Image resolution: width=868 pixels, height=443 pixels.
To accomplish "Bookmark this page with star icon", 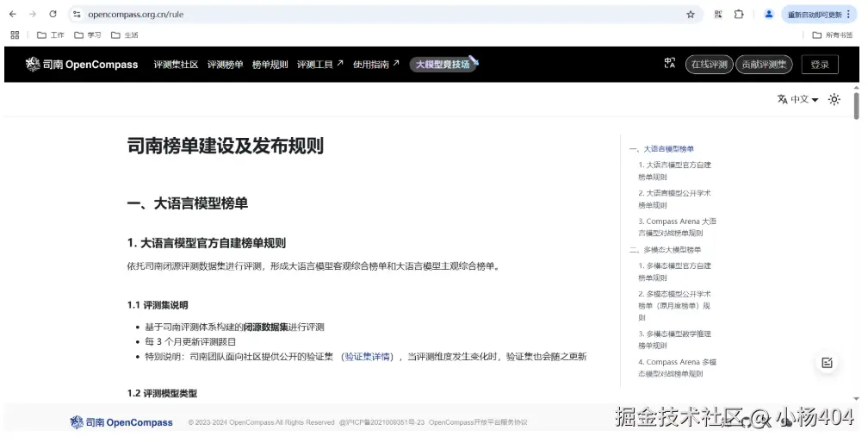I will 691,15.
